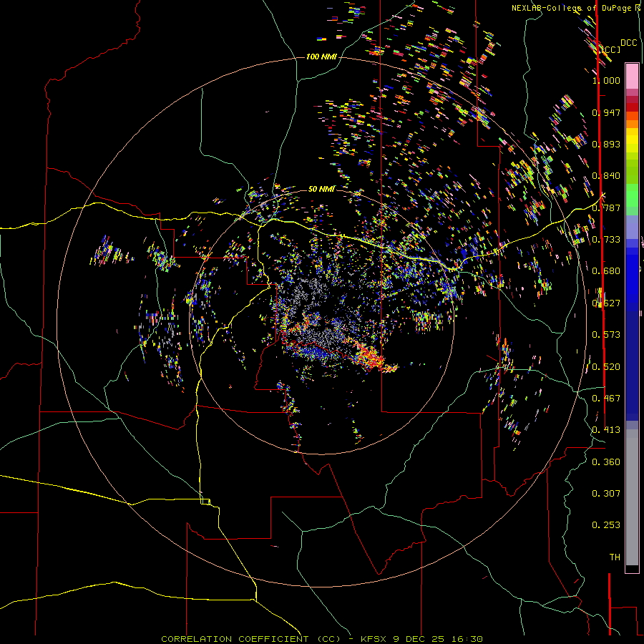Click the 0.840 scale value

(606, 176)
